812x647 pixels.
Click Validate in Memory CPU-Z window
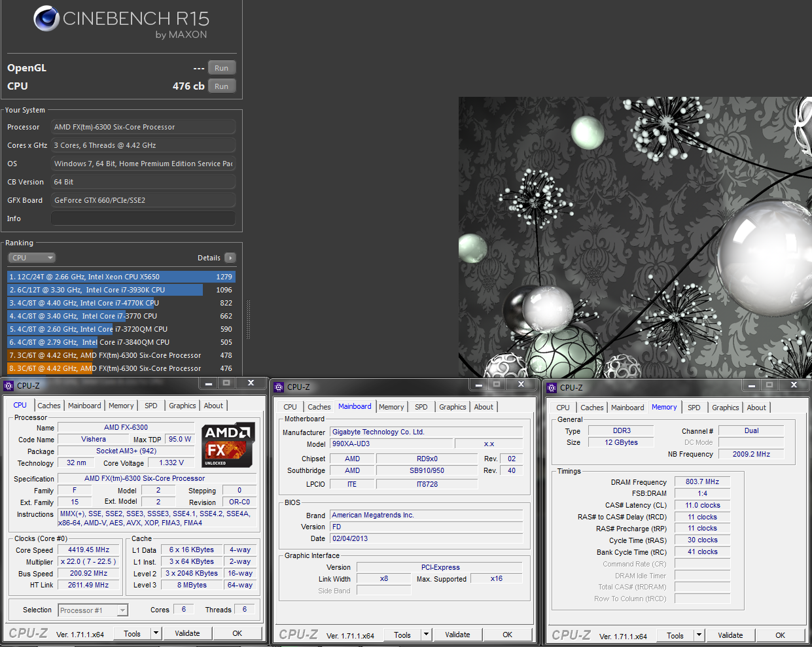(730, 635)
